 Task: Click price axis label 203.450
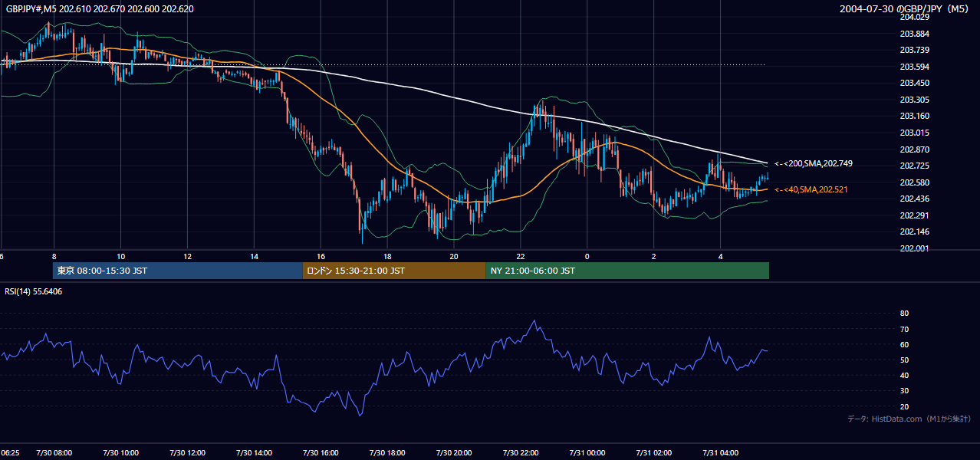pyautogui.click(x=915, y=83)
